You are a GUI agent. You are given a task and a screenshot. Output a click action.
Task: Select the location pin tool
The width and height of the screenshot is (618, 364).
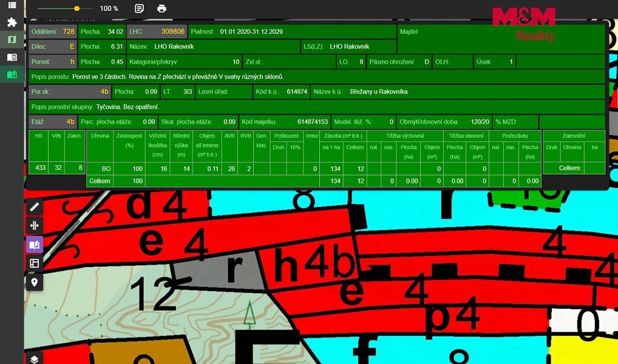pos(35,282)
